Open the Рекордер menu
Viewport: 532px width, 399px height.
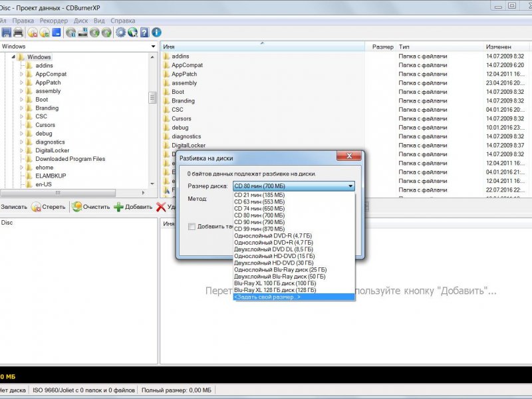[x=54, y=21]
